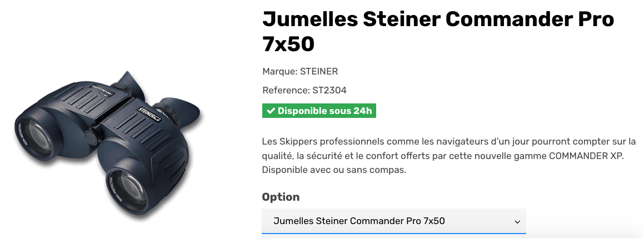The image size is (644, 248).
Task: Click the dropdown chevron arrow under Option
Action: [517, 221]
